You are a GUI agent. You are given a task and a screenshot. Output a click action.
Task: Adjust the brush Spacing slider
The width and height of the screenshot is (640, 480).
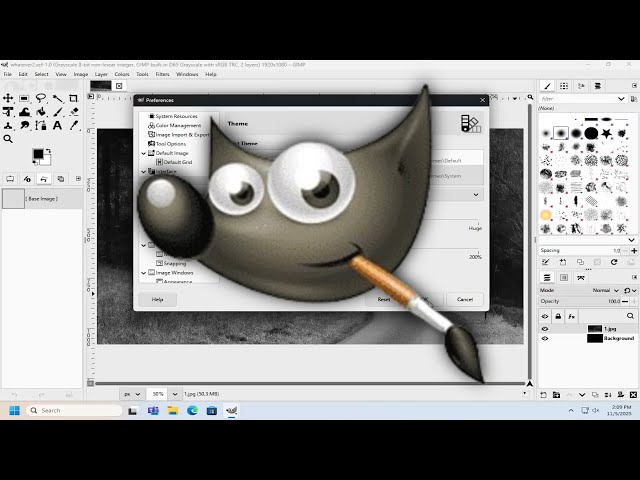(x=580, y=251)
